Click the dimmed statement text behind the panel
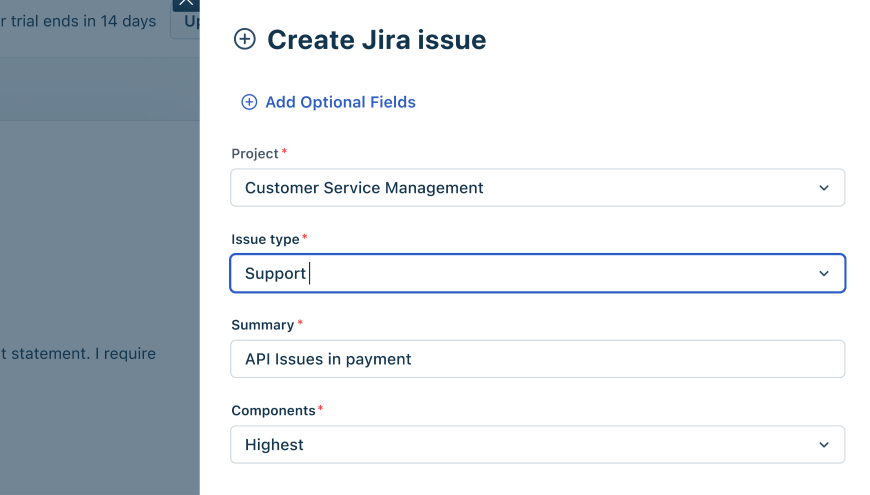 [78, 353]
